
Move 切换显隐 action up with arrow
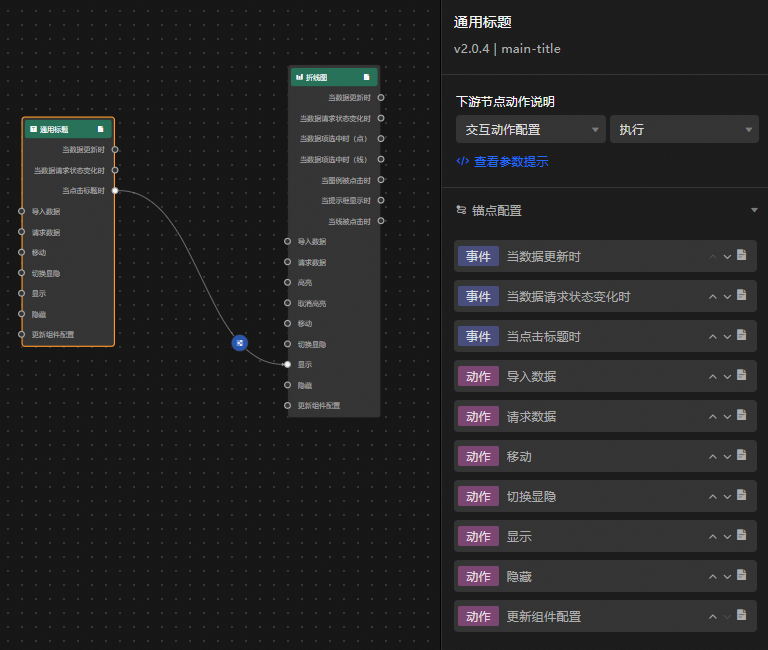point(713,497)
